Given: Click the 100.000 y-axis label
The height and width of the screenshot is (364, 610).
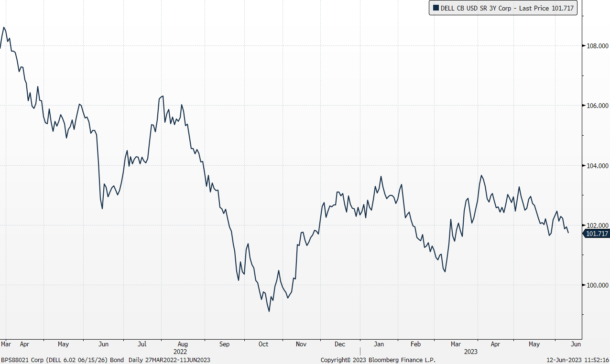Looking at the screenshot, I should point(597,285).
